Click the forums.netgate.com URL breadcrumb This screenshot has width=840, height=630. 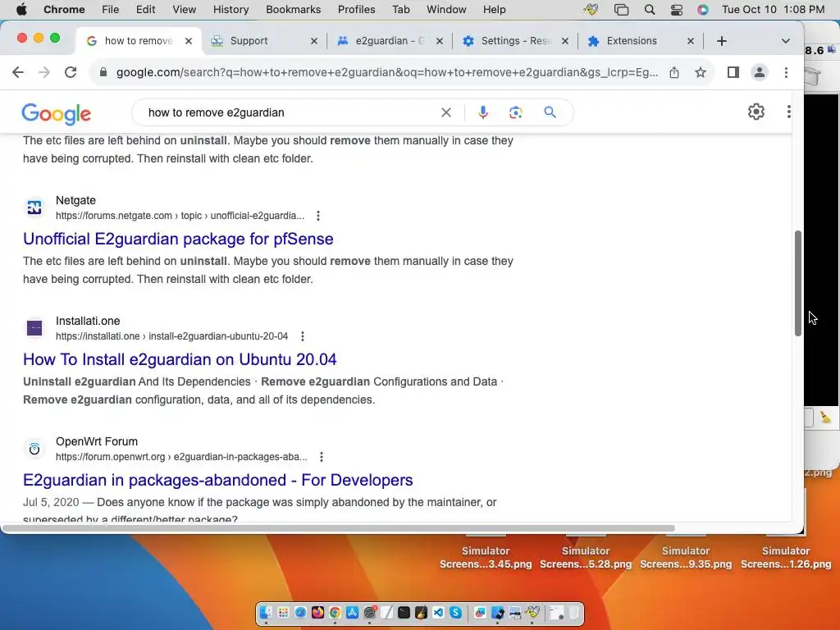tap(180, 216)
